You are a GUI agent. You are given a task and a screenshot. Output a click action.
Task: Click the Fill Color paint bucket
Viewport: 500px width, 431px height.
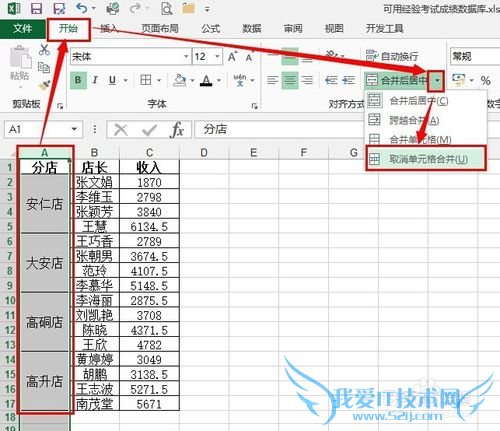180,80
